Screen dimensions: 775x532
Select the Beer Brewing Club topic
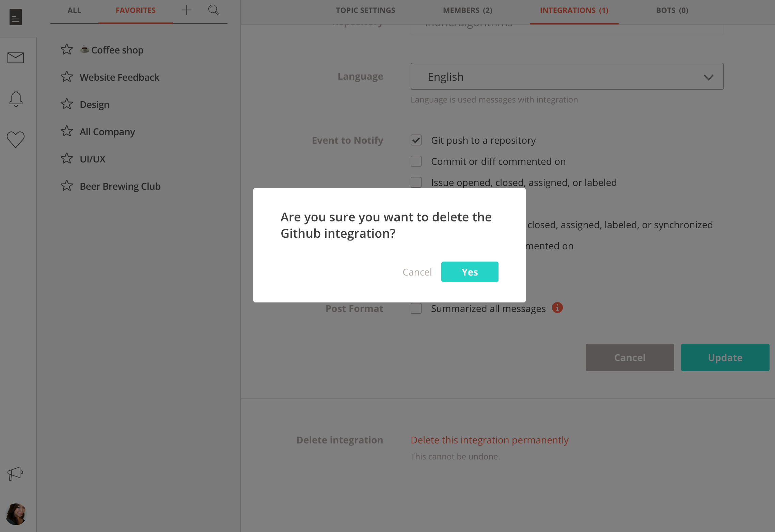coord(120,186)
